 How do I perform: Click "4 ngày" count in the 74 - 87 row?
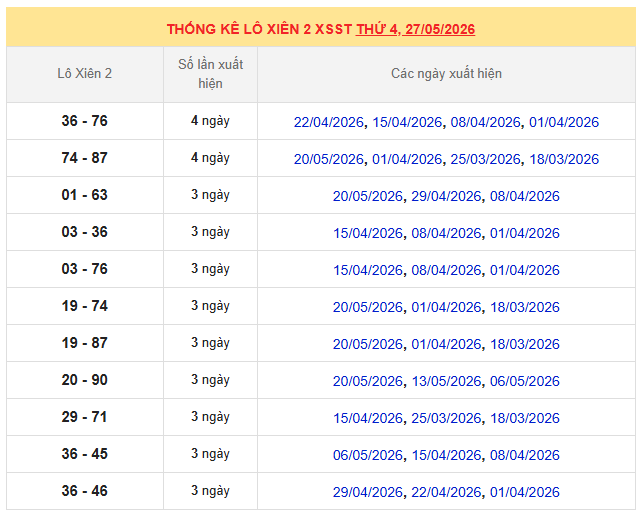pos(210,158)
